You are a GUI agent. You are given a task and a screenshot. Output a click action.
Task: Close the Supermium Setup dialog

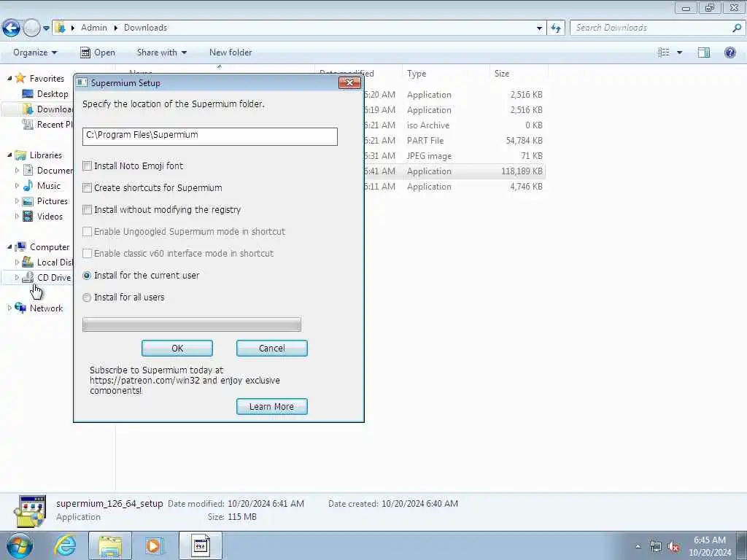(349, 83)
